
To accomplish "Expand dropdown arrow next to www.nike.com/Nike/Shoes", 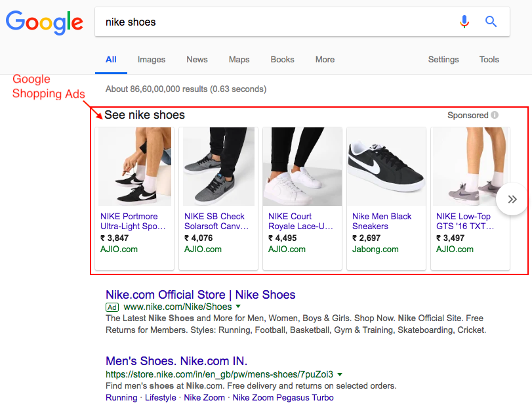I will click(238, 307).
